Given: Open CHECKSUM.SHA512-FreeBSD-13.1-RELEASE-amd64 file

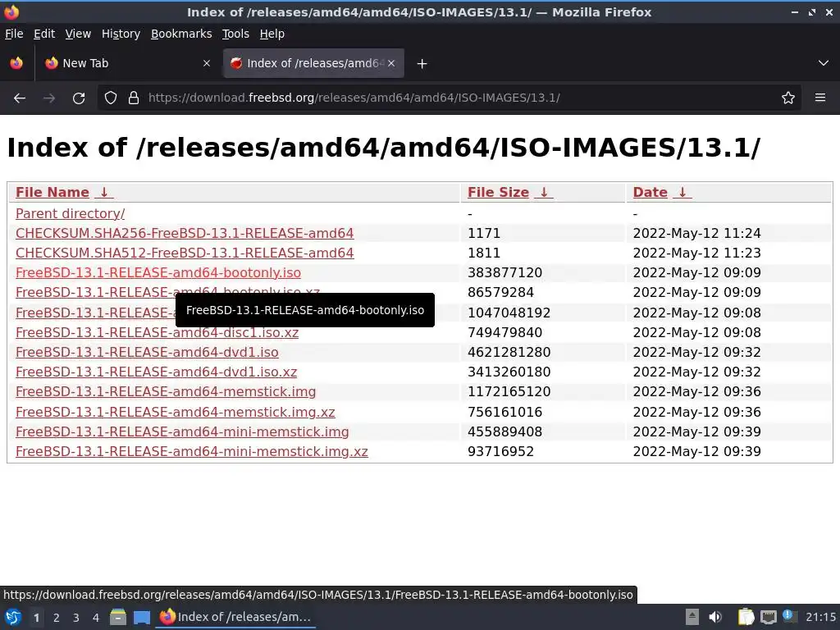Looking at the screenshot, I should [185, 253].
